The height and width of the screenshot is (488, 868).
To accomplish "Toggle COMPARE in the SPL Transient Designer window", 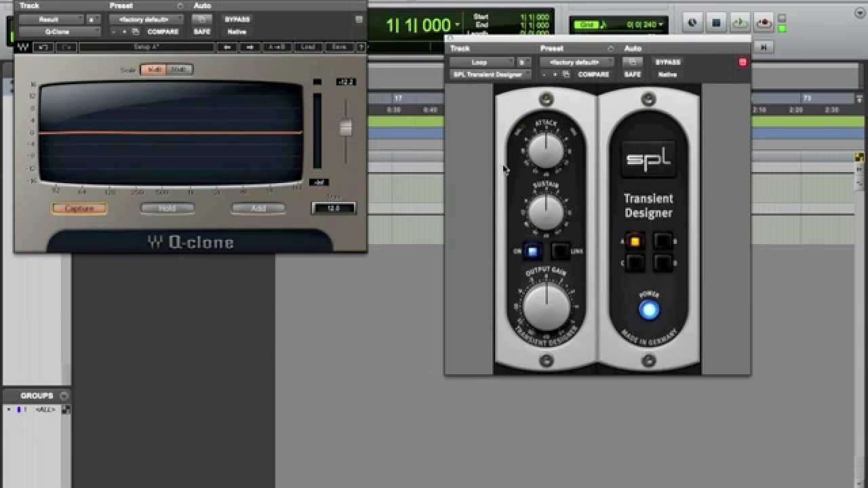I will pyautogui.click(x=593, y=75).
